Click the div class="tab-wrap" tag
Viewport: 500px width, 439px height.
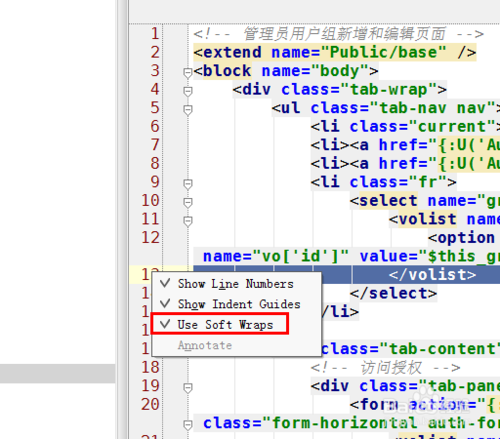tap(339, 89)
